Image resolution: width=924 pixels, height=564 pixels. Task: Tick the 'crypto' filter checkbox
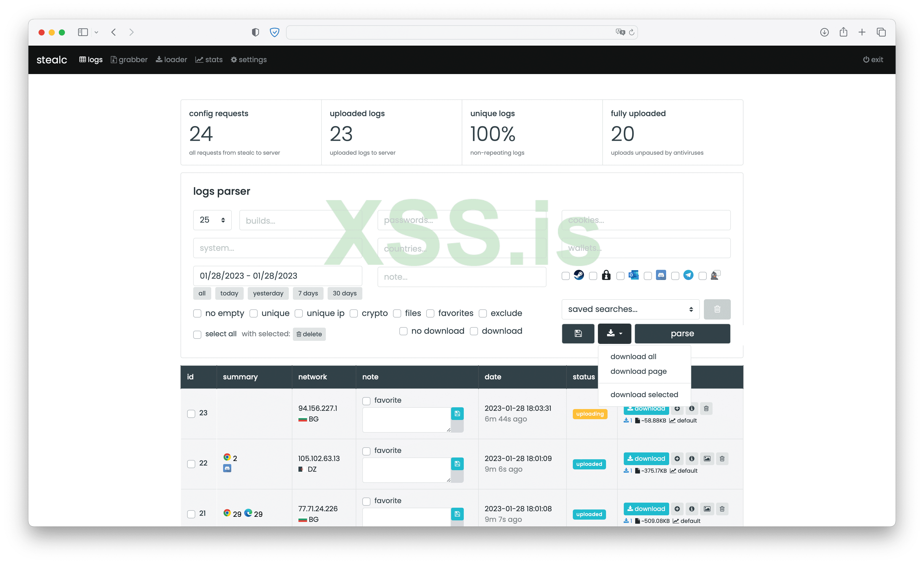(354, 313)
